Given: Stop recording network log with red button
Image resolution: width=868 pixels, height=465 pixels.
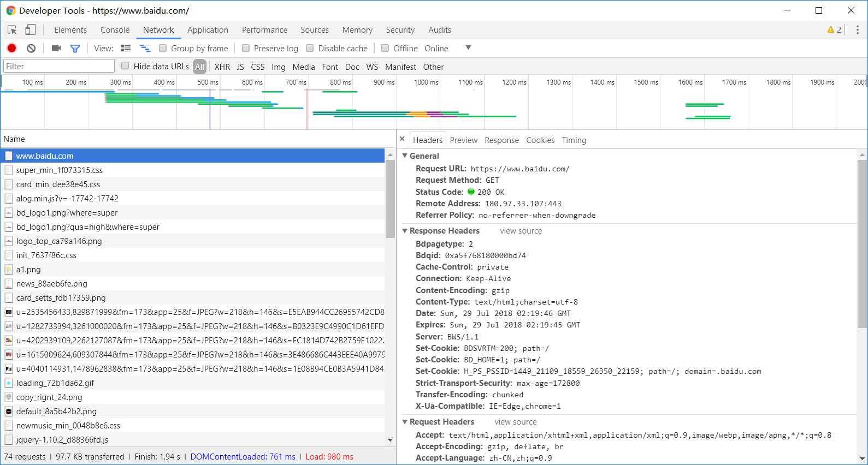Looking at the screenshot, I should pos(11,48).
